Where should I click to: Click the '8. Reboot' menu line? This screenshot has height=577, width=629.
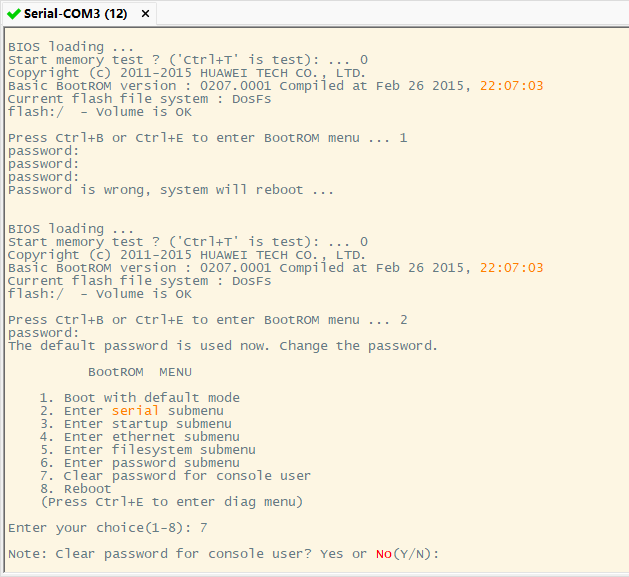click(x=76, y=489)
